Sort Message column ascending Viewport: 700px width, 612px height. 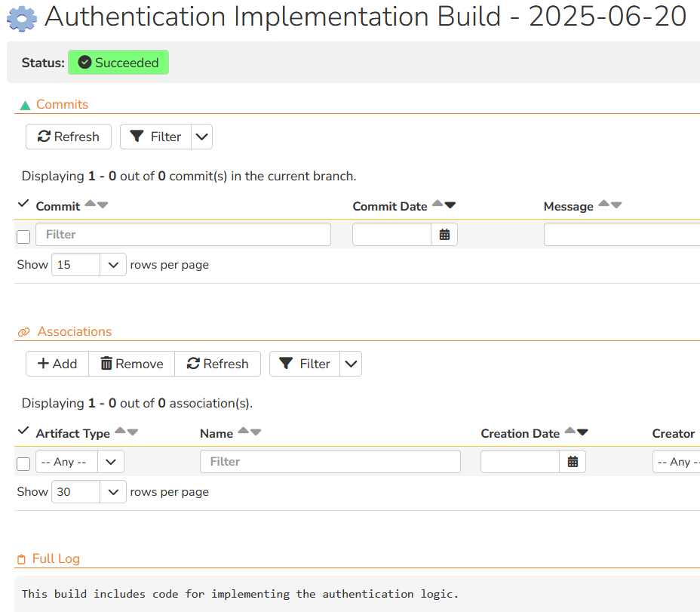603,205
